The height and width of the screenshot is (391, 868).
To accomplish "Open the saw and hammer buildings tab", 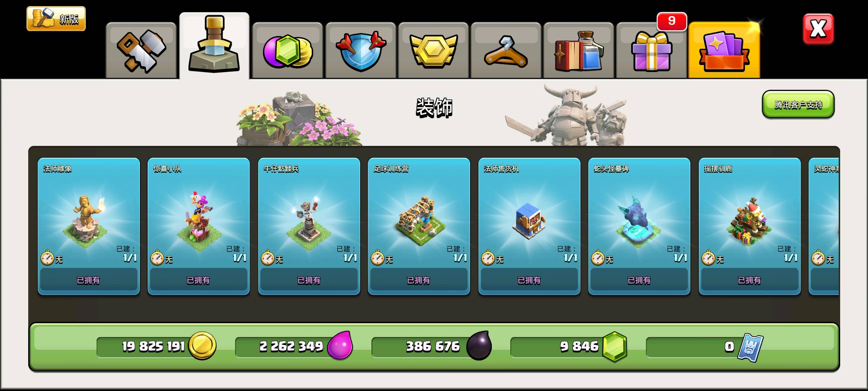I will [x=141, y=50].
